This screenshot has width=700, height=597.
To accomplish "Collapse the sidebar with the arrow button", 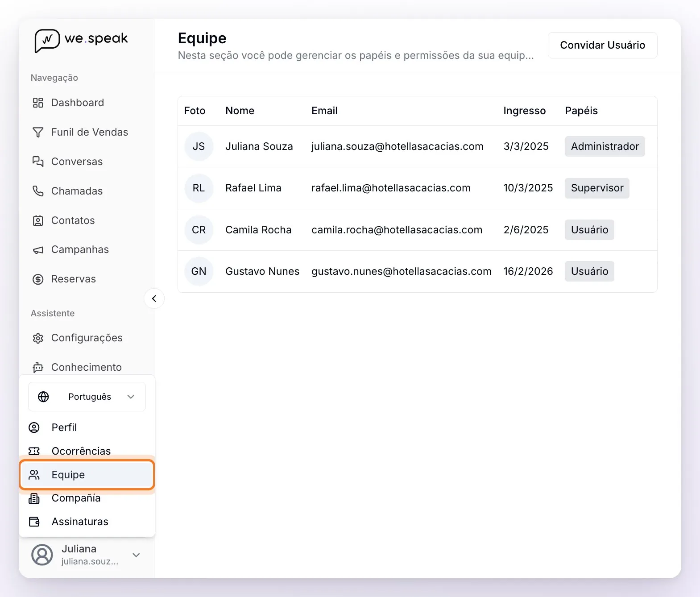I will pos(154,298).
